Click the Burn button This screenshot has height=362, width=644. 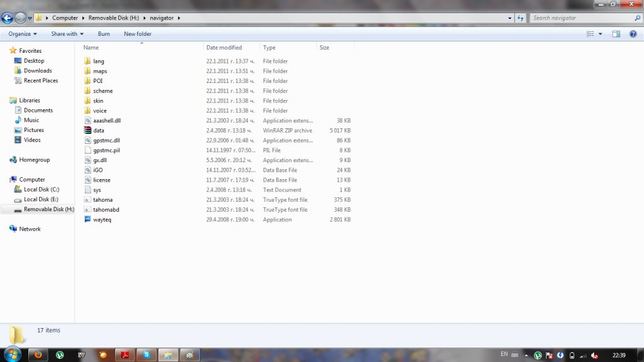click(x=104, y=34)
